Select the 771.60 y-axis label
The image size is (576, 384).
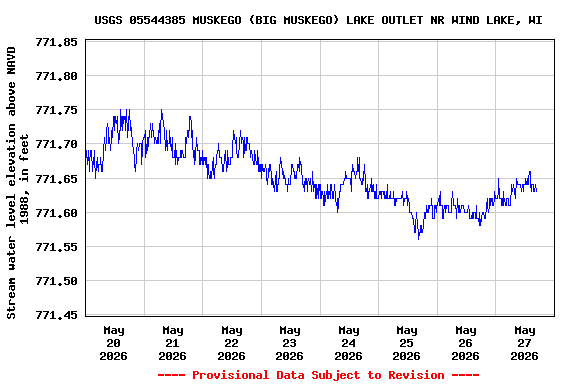[57, 213]
